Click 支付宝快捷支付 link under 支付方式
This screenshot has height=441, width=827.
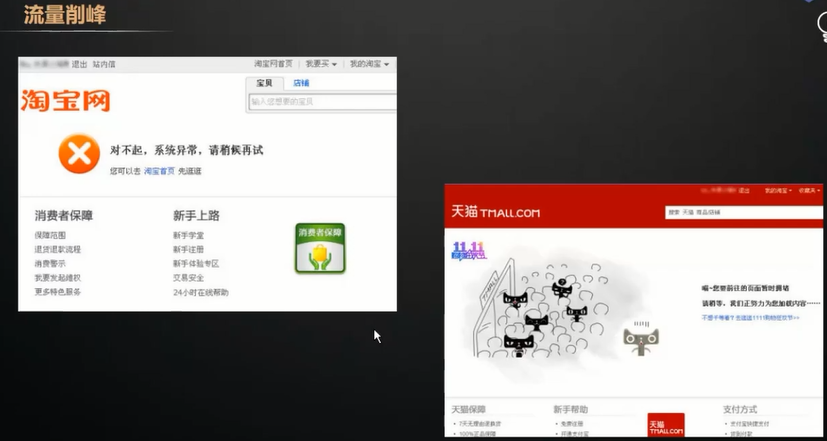point(749,424)
